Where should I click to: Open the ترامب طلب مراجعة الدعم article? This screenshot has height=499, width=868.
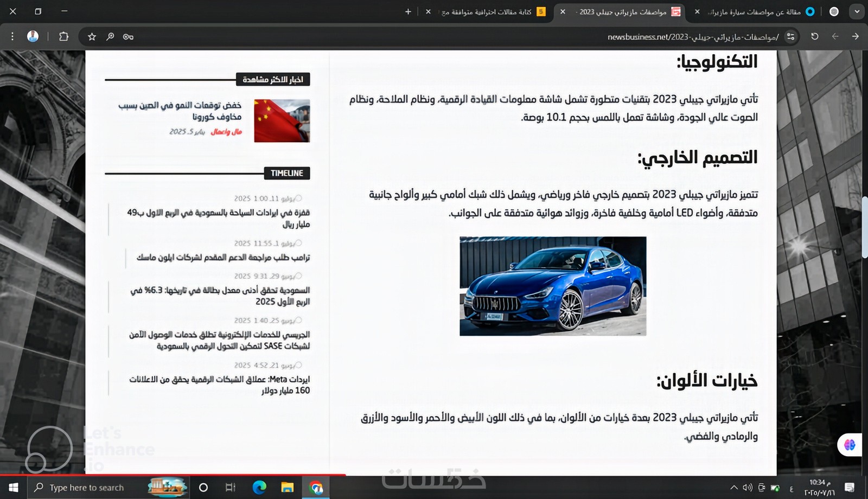point(223,257)
